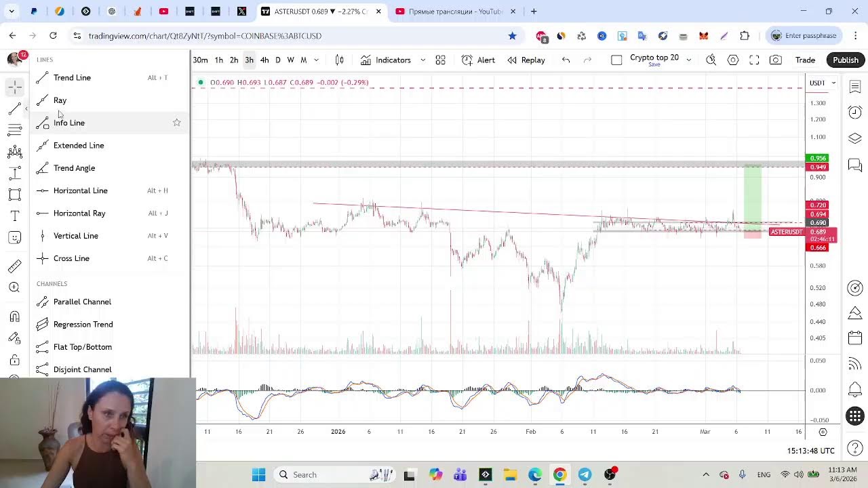Redo the chart action
The image size is (868, 488).
[x=587, y=60]
